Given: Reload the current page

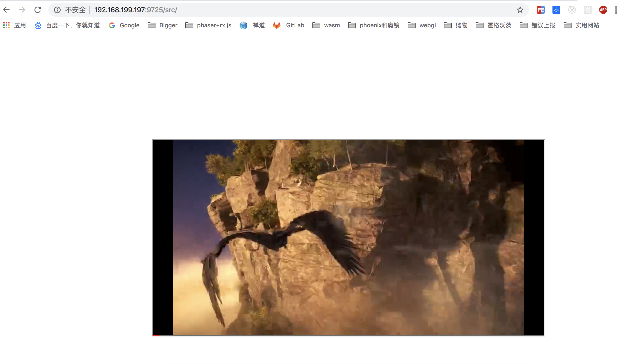Looking at the screenshot, I should coord(38,10).
